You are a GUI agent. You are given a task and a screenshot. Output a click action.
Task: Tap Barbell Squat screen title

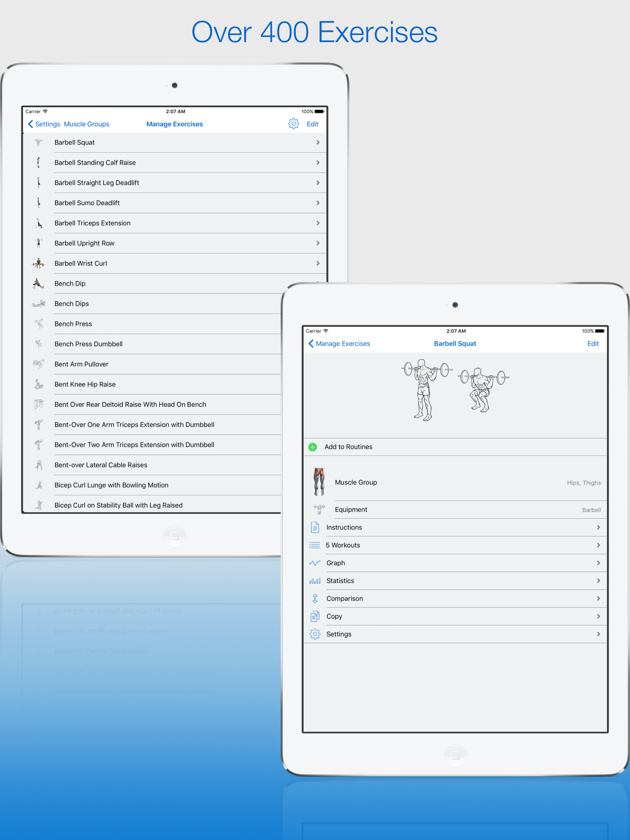(x=455, y=343)
